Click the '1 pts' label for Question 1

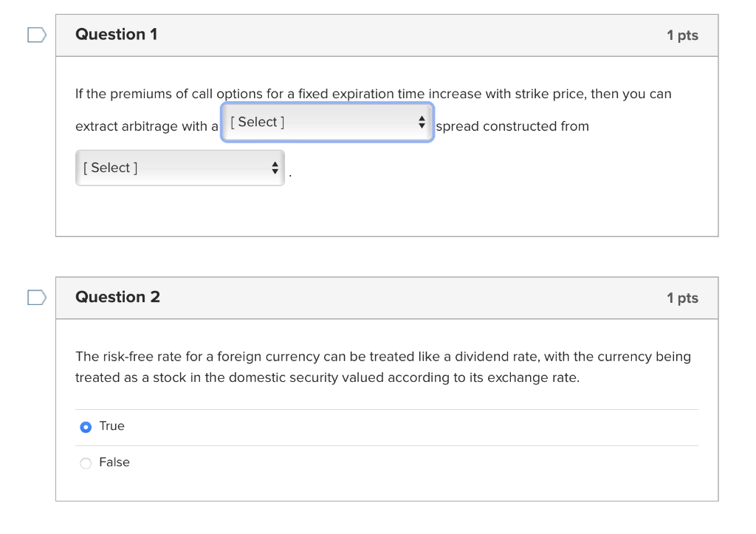[682, 35]
